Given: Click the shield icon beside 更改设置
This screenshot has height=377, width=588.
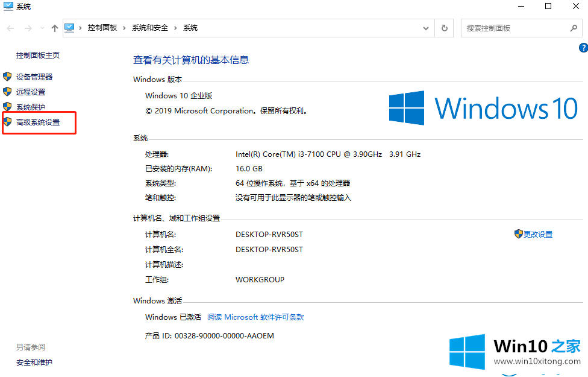Looking at the screenshot, I should pyautogui.click(x=518, y=234).
